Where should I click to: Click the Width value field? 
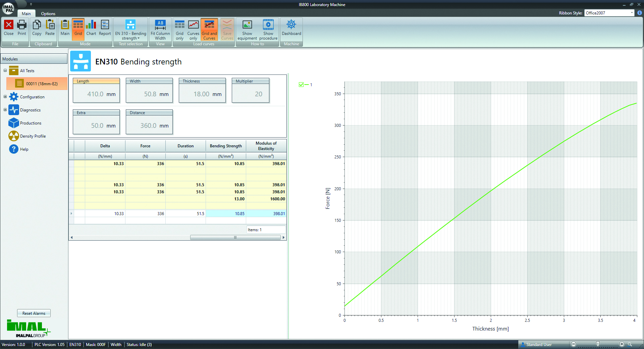point(149,94)
